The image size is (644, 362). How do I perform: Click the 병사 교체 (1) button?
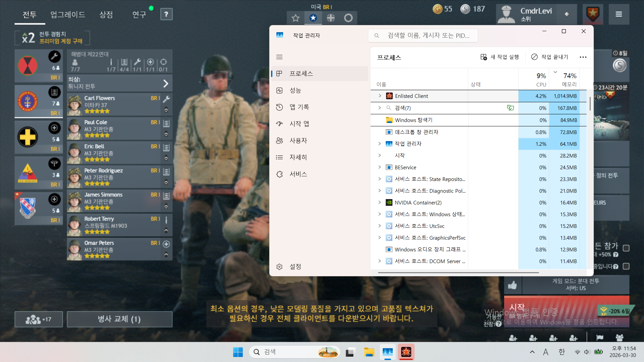[x=119, y=319]
